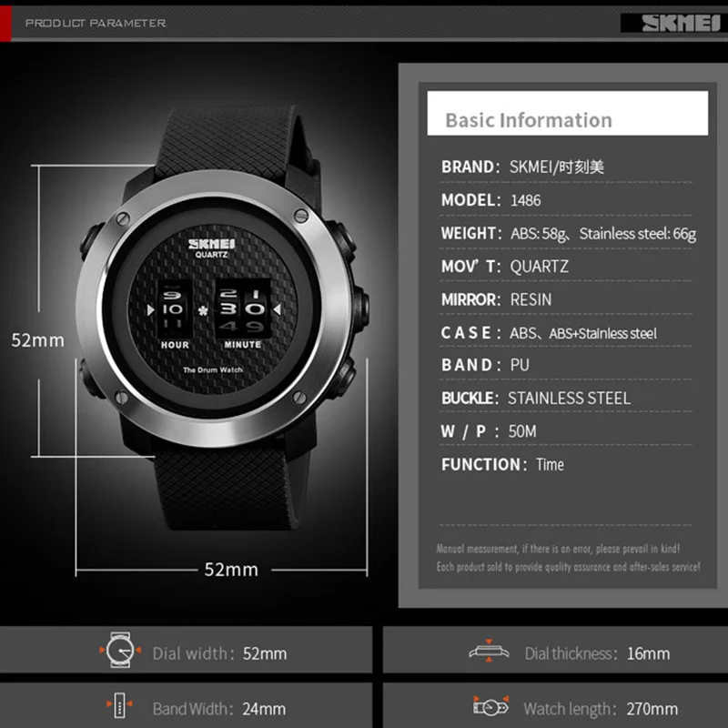Click the Dial thickness: 16mm text
Screen dimensions: 728x728
click(x=597, y=653)
